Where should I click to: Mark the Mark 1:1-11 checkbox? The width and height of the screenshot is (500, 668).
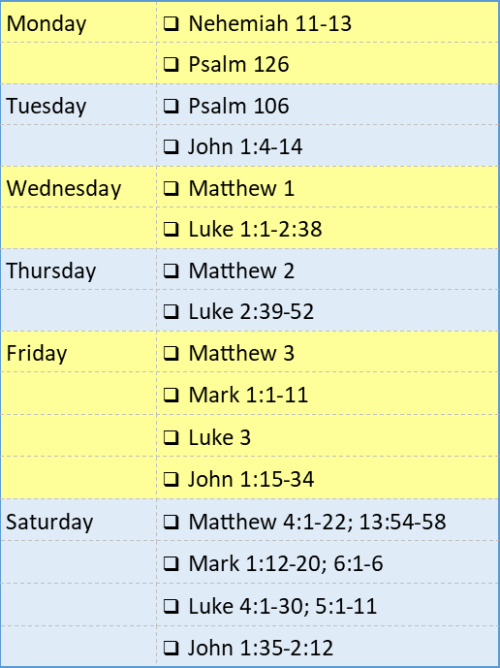click(x=171, y=395)
